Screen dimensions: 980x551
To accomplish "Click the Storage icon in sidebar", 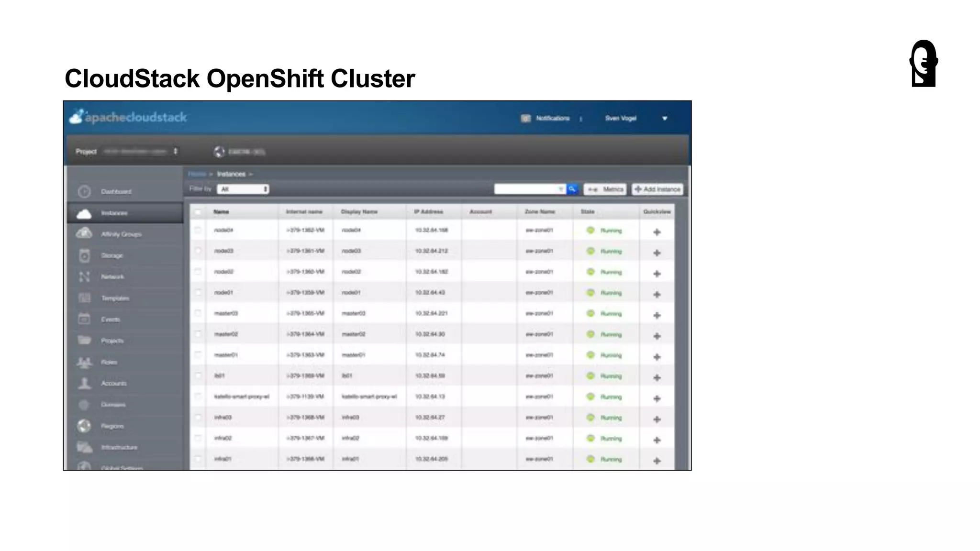I will click(84, 255).
